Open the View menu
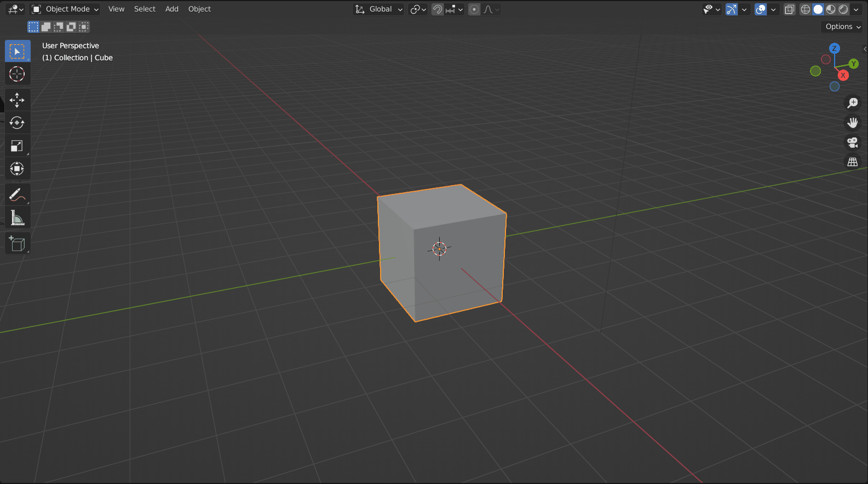 116,9
